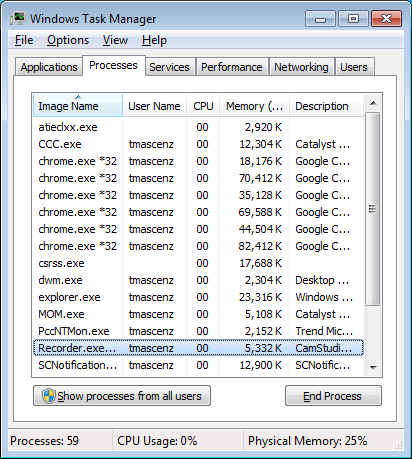This screenshot has width=412, height=459.
Task: Switch to the Networking tab
Action: [301, 67]
